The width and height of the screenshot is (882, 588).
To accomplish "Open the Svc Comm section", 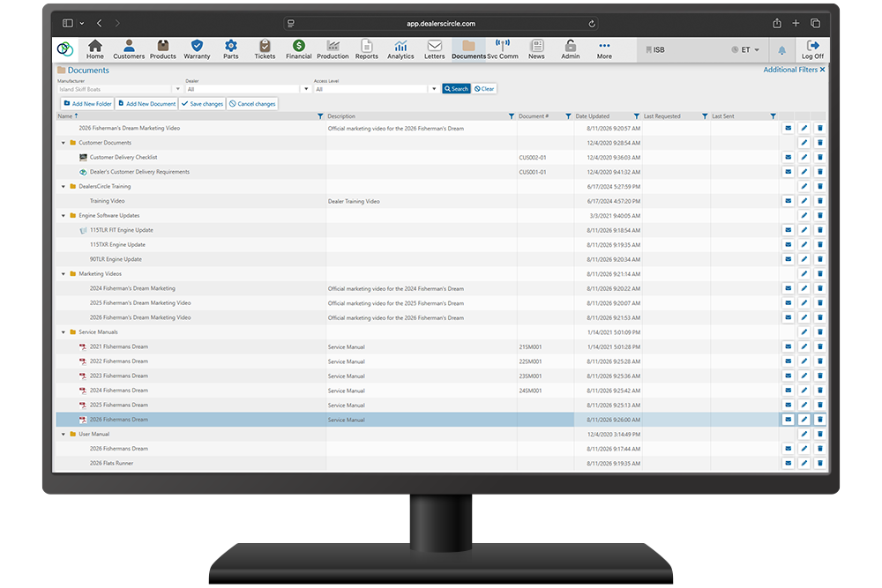I will [503, 49].
